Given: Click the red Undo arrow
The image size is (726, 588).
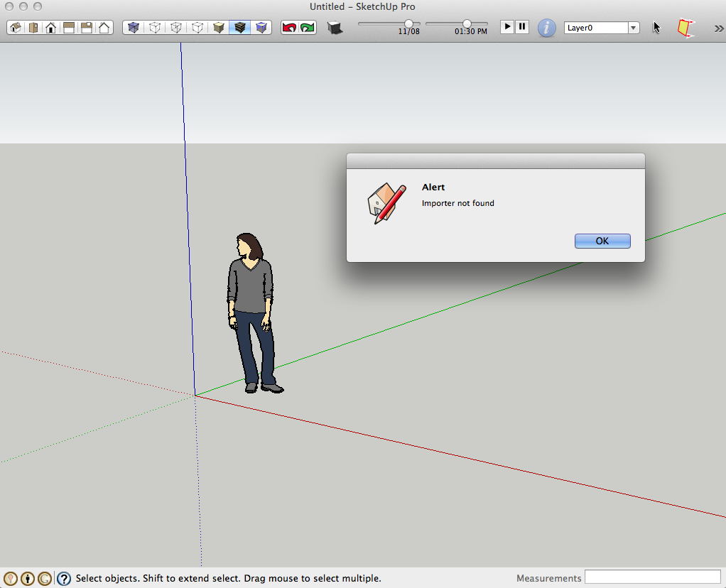Looking at the screenshot, I should (x=289, y=28).
